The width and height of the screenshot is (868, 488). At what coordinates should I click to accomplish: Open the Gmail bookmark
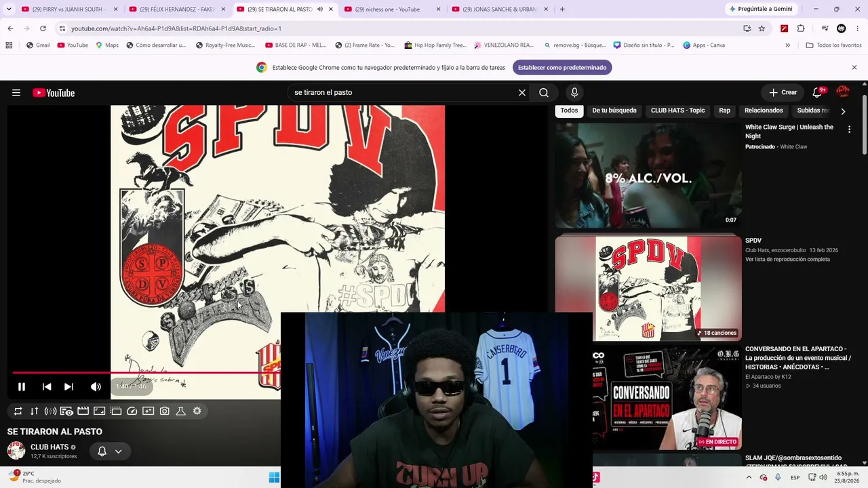pos(38,45)
